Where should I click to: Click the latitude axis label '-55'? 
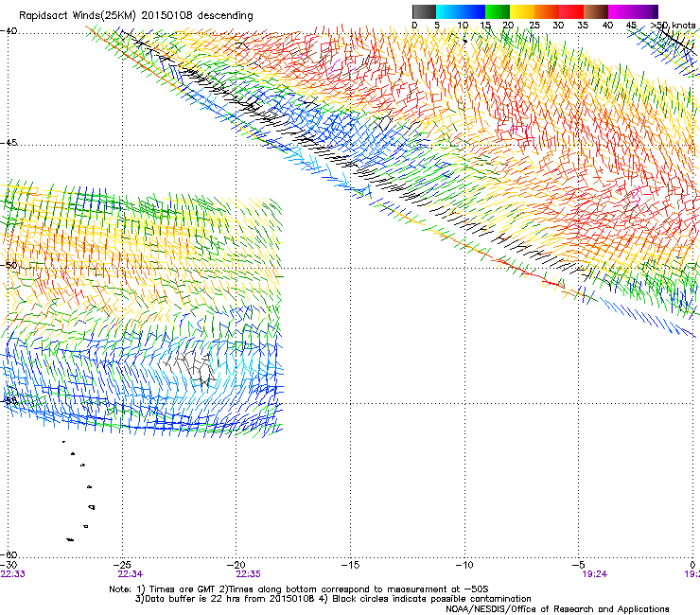pyautogui.click(x=9, y=400)
